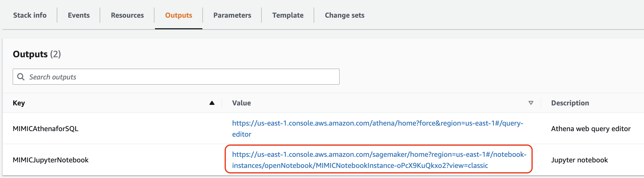Click the Jupyter notebook description text
This screenshot has height=178, width=644.
pos(579,160)
